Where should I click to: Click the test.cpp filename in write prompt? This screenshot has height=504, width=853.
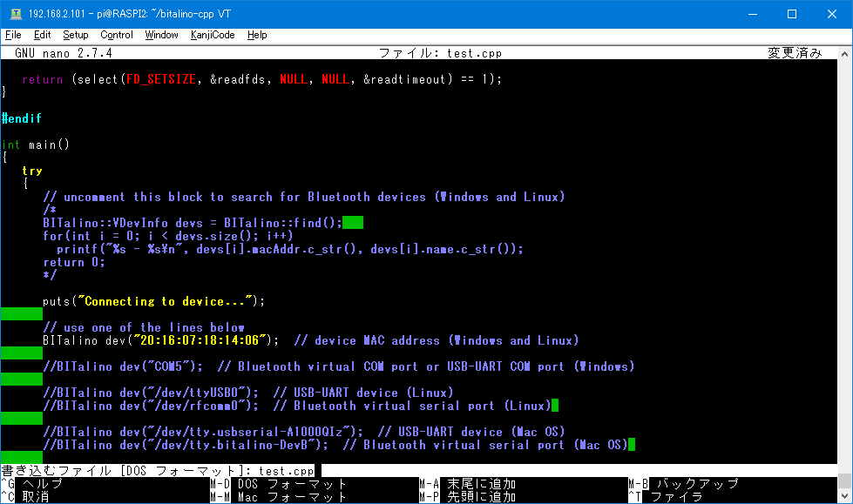coord(286,471)
